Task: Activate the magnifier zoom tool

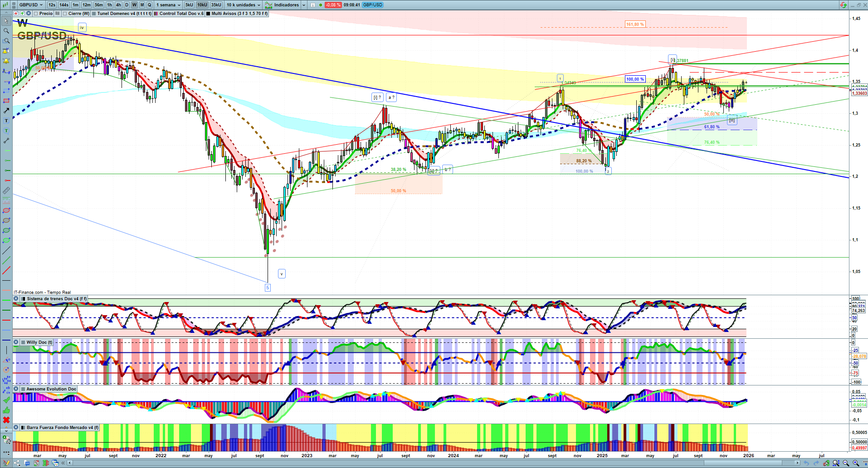Action: point(6,31)
